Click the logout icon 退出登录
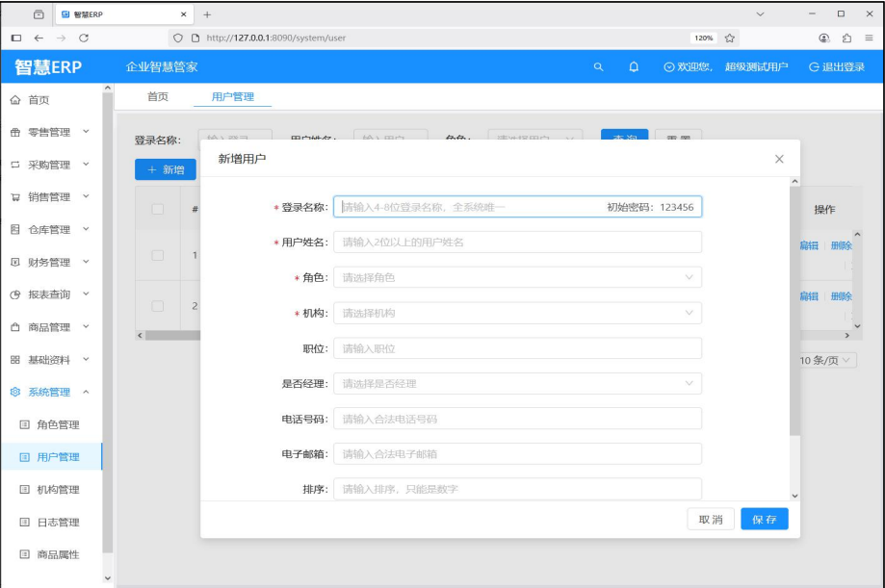885x588 pixels. (814, 67)
